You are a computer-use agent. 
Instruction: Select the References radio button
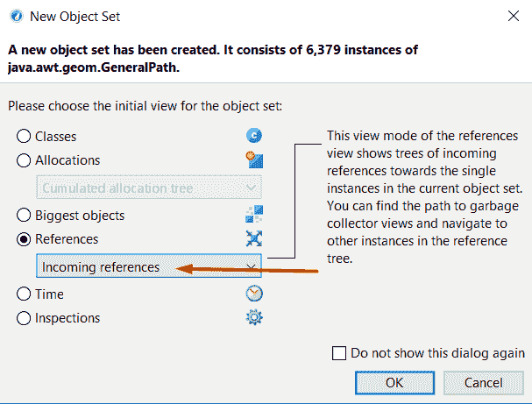pos(24,238)
